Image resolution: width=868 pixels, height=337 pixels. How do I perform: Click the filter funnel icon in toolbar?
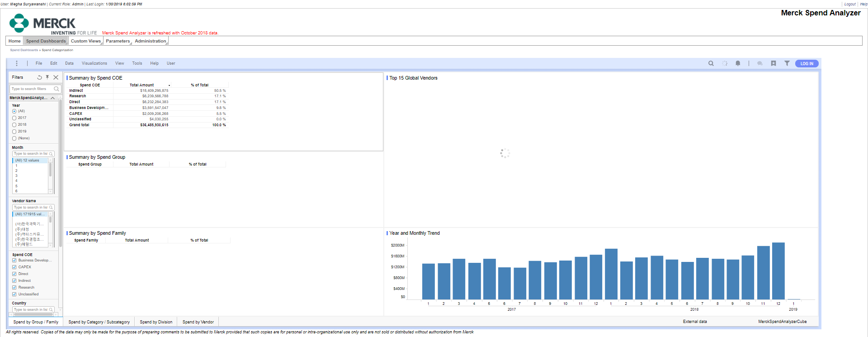coord(787,63)
